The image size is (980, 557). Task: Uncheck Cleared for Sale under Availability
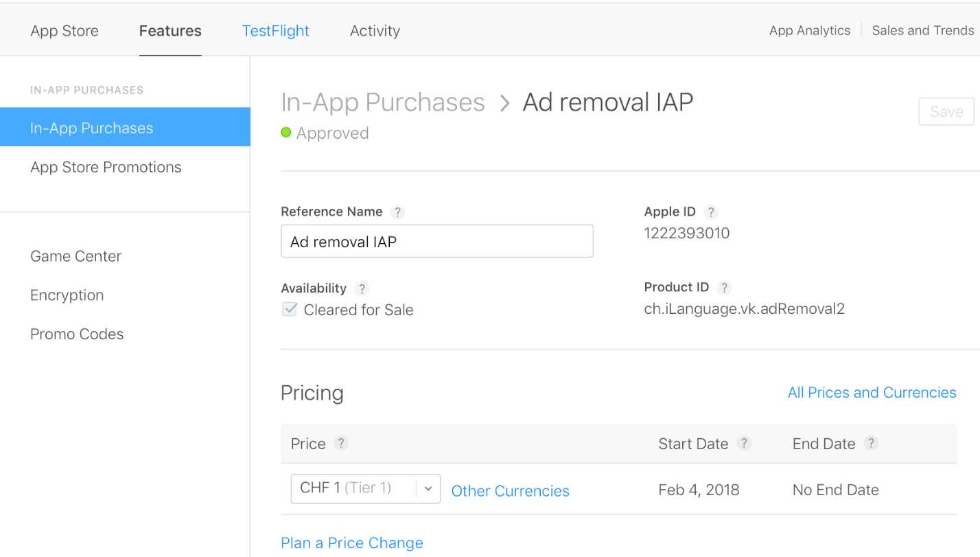289,309
